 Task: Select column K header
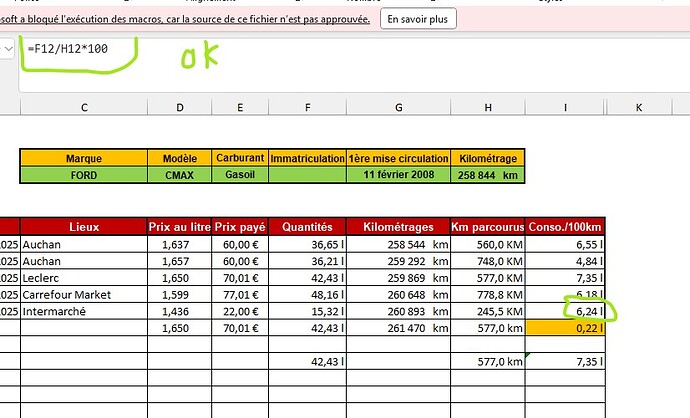click(x=639, y=108)
